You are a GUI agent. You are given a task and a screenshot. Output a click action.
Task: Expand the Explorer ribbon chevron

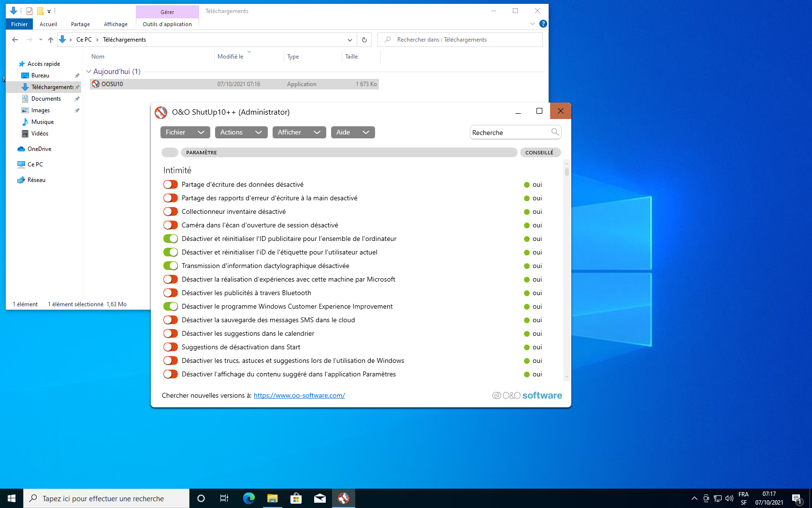533,24
